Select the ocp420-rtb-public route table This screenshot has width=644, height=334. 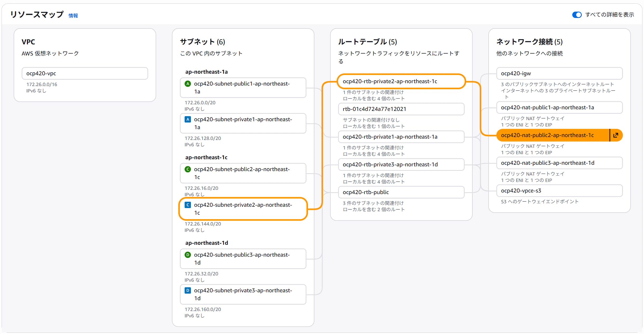[x=401, y=192]
